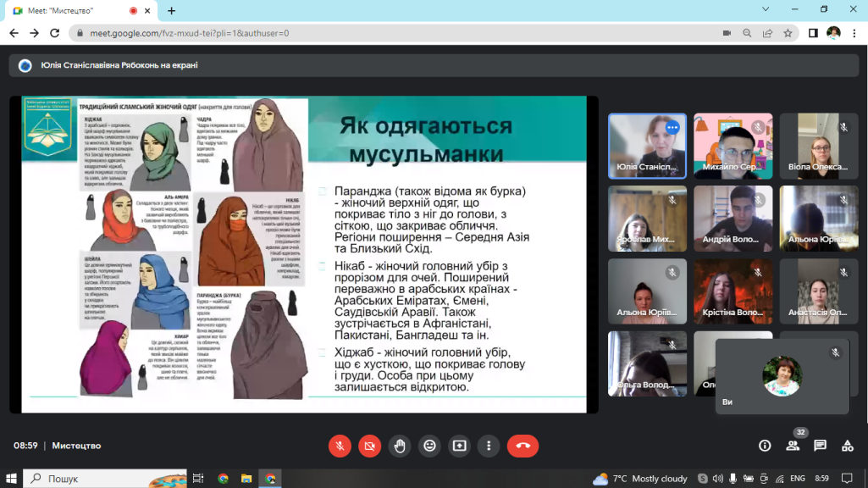
Task: Turn on the camera
Action: click(x=369, y=446)
